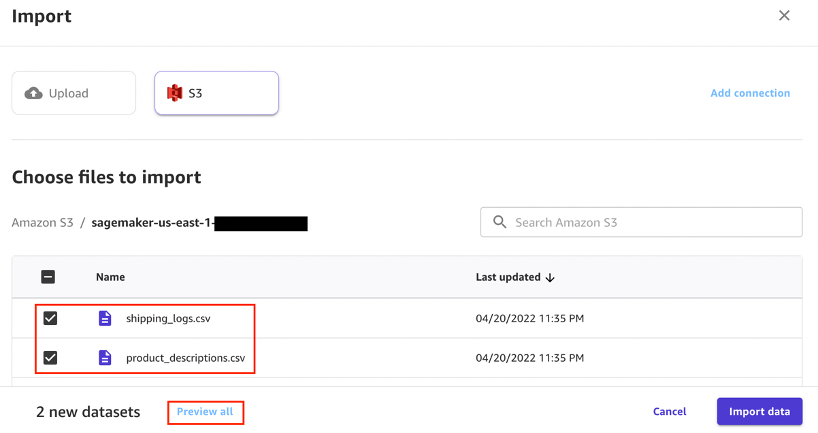The width and height of the screenshot is (818, 433).
Task: Switch to the Upload tab
Action: pyautogui.click(x=73, y=93)
